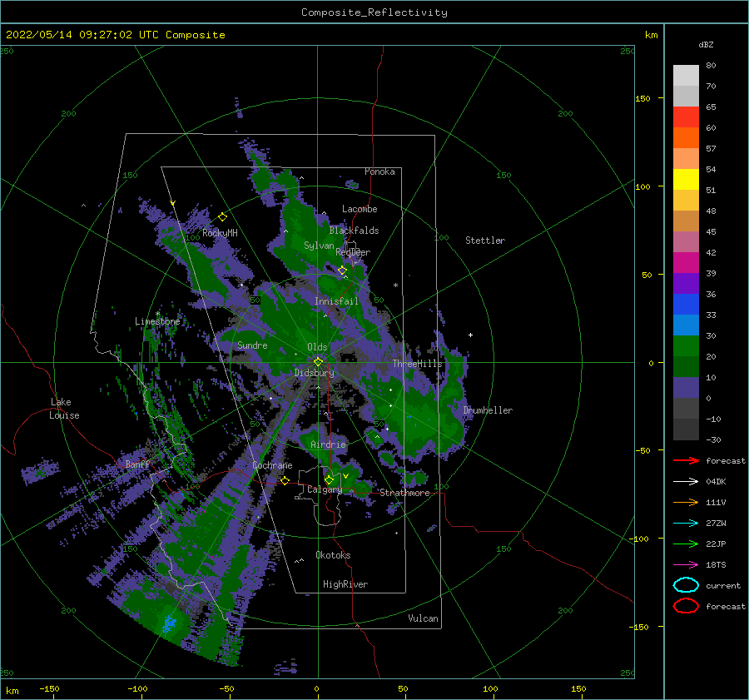Viewport: 749px width, 700px height.
Task: Click the slate-purple 10 dBZ legend swatch
Action: [x=686, y=387]
